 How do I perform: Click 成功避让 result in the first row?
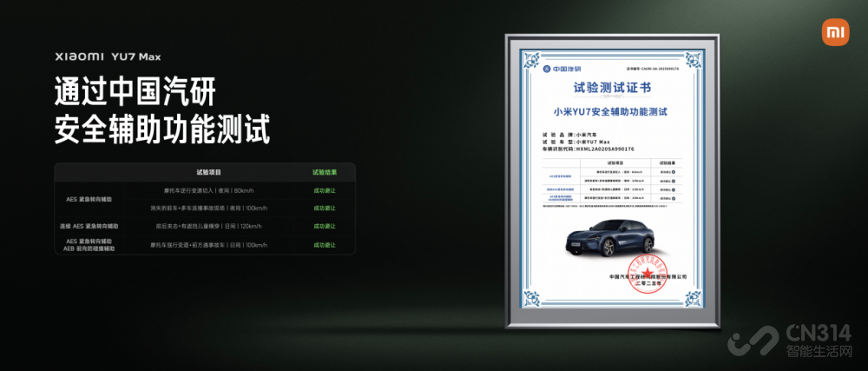click(x=325, y=190)
